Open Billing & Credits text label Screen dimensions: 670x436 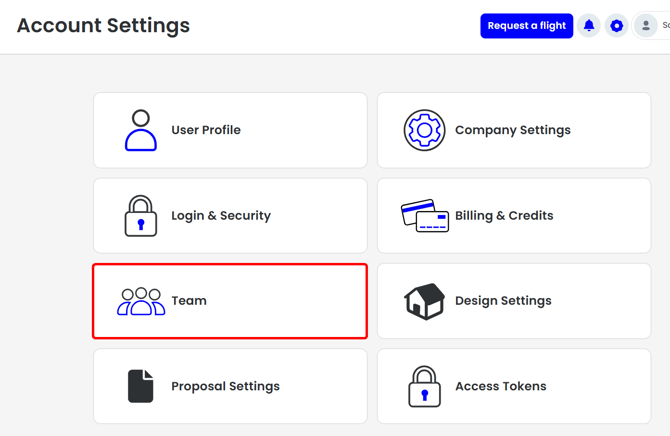[504, 215]
